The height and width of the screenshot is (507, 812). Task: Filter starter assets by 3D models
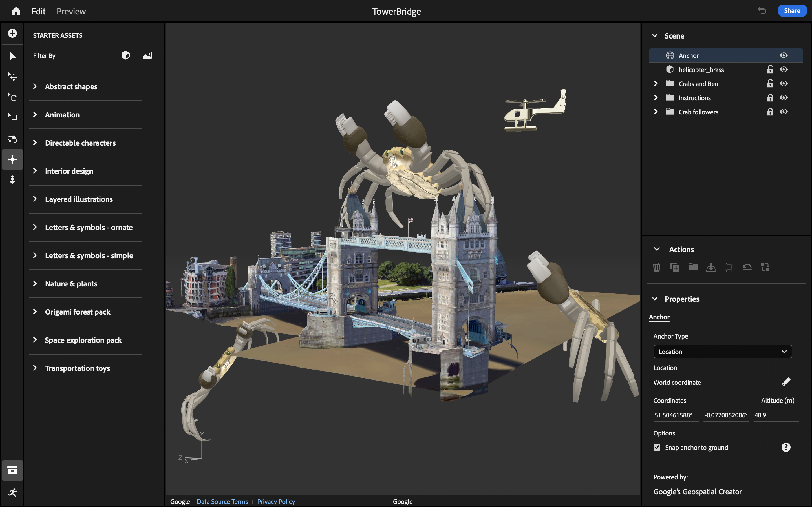click(125, 55)
